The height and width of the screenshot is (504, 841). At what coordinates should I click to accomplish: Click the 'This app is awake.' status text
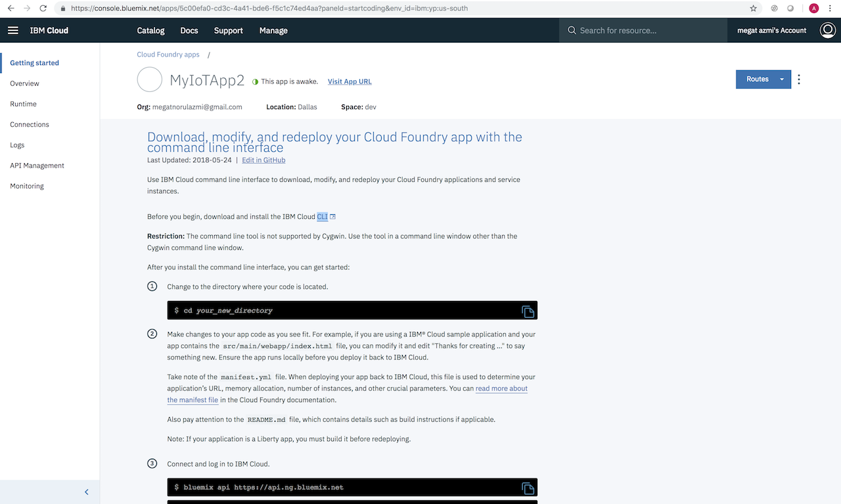(290, 81)
